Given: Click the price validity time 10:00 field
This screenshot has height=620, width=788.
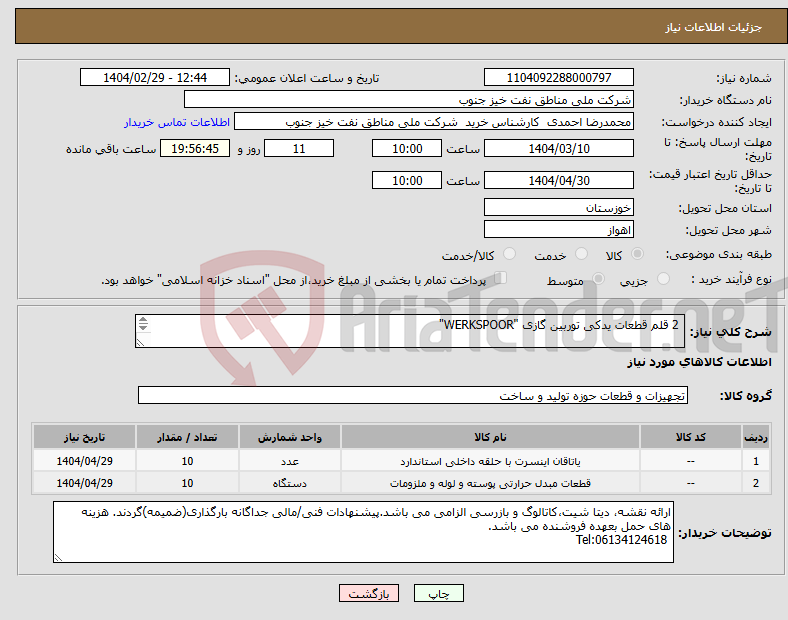Looking at the screenshot, I should [x=407, y=180].
